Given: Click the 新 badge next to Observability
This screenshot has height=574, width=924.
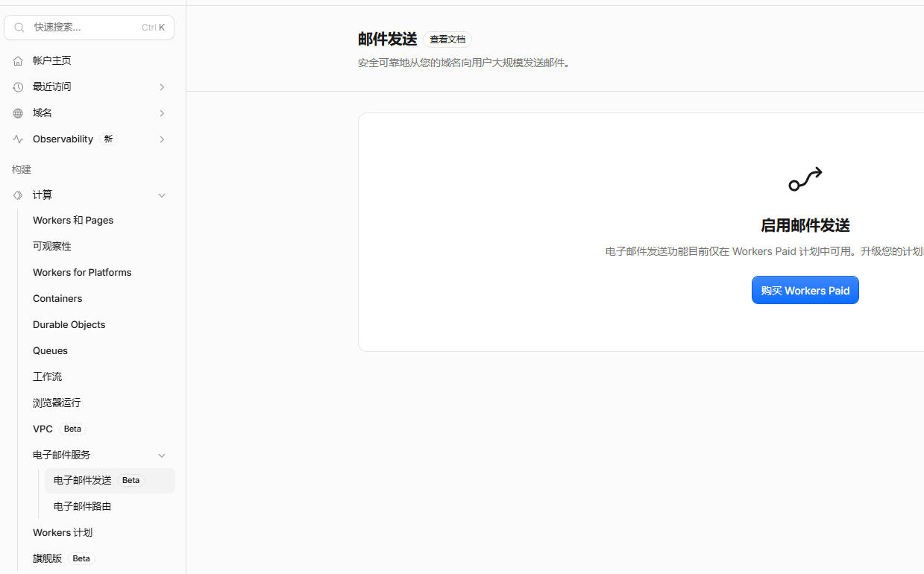Looking at the screenshot, I should click(x=109, y=139).
